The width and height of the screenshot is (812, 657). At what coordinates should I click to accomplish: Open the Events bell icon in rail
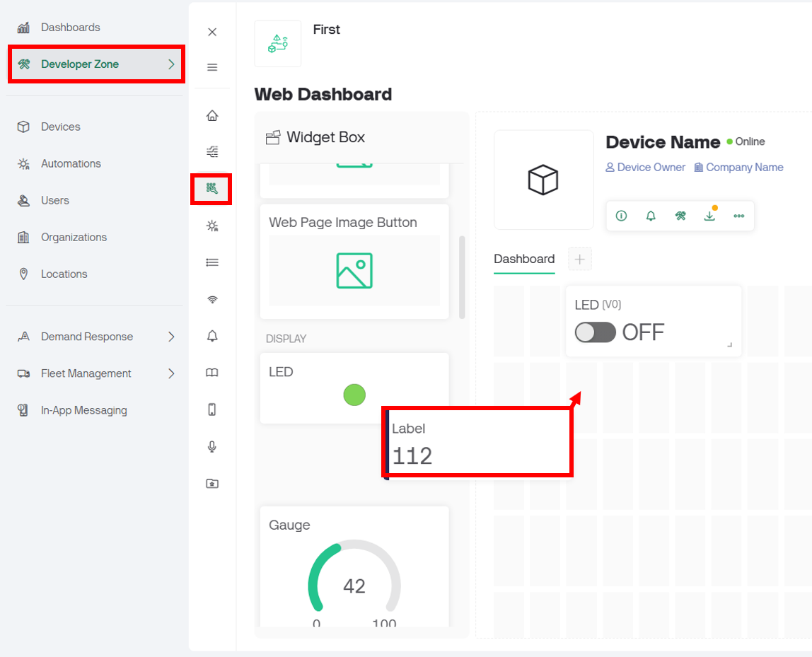(x=211, y=336)
